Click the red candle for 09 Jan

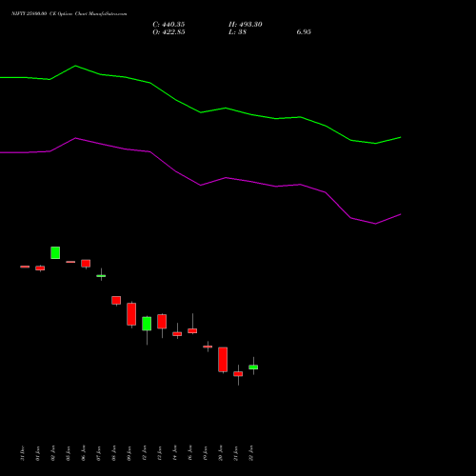tap(131, 314)
